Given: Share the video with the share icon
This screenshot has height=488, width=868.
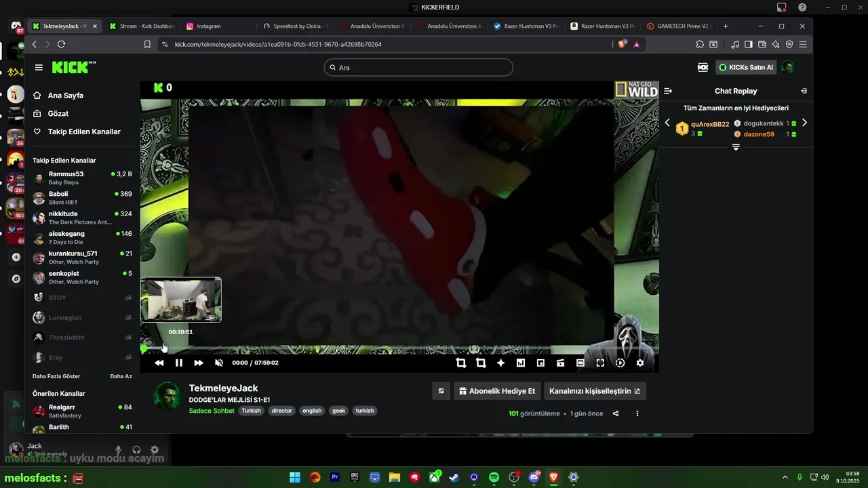Looking at the screenshot, I should (x=616, y=413).
